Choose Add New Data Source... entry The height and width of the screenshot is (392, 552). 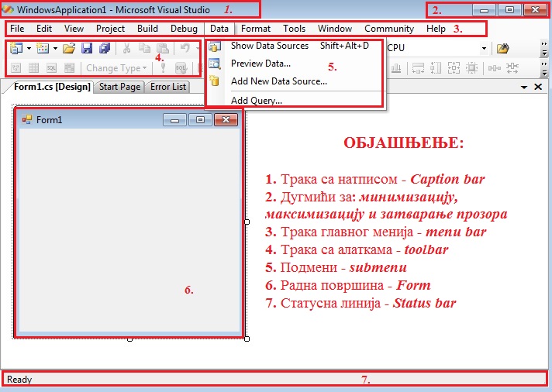coord(295,81)
